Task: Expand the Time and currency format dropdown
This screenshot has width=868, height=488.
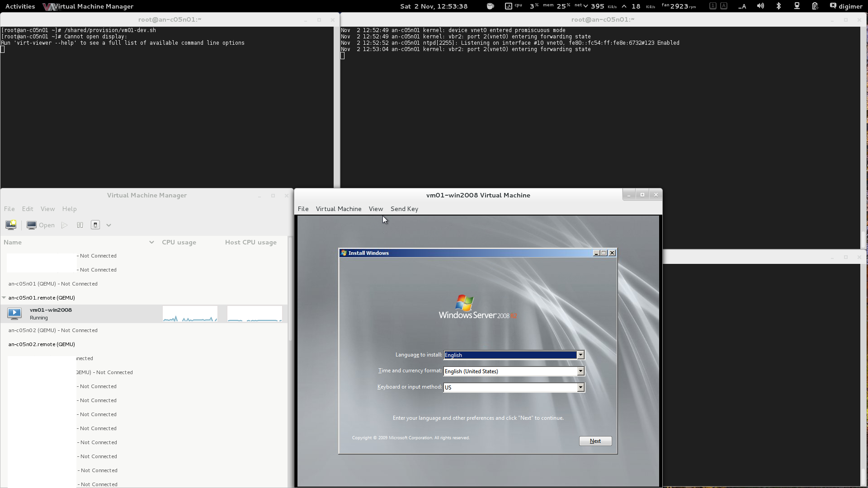Action: [x=580, y=371]
